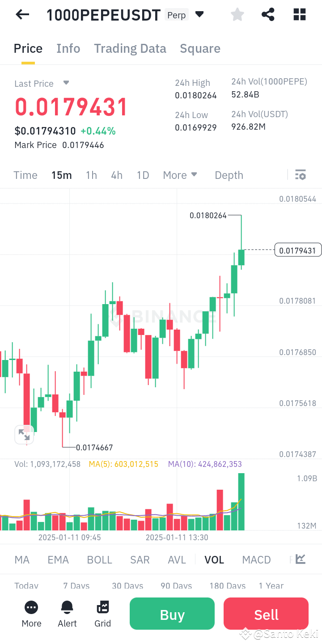Open the share icon in the top bar

[x=268, y=14]
